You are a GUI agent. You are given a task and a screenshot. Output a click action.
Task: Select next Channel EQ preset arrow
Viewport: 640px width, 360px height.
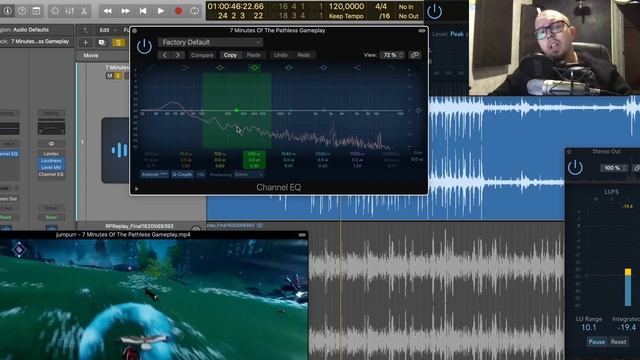pyautogui.click(x=178, y=55)
